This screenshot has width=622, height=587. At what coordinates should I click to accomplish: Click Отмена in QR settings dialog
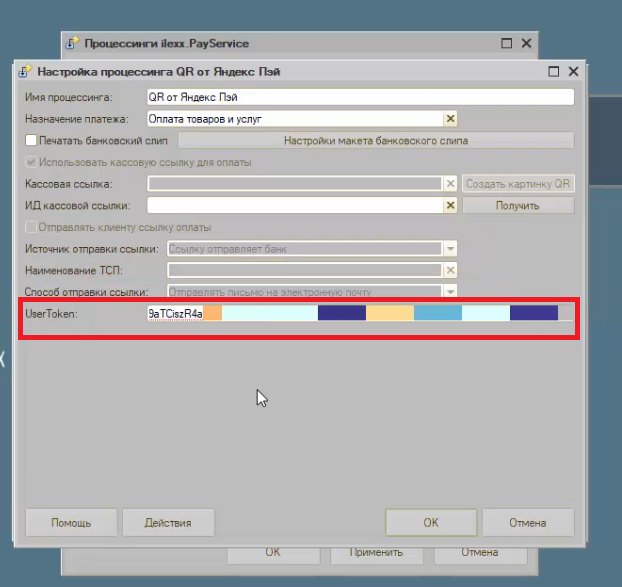pos(528,523)
